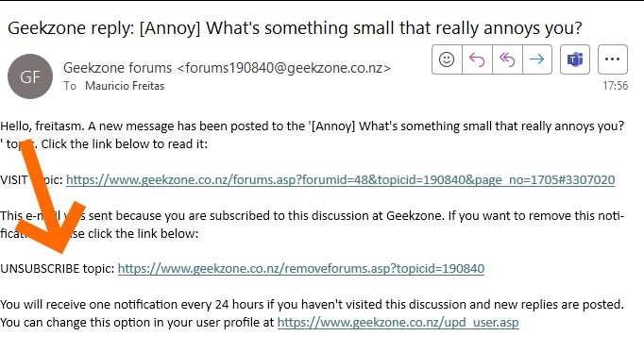Open recipient Mauricio Freitas contact card
Viewport: 644px width, 353px height.
click(x=125, y=86)
